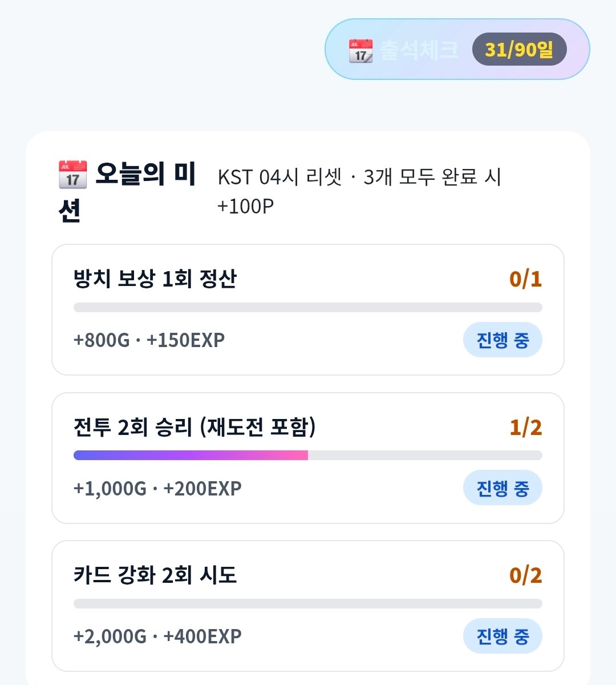Click 진행 중 button for 전투 2회 승리
Viewport: 616px width, 685px height.
pyautogui.click(x=502, y=488)
